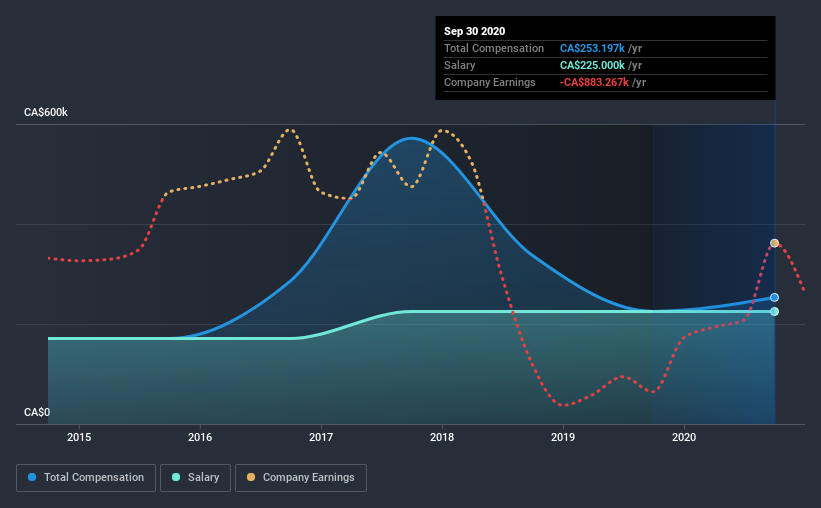Click the teal Salary data point marker
The width and height of the screenshot is (821, 508).
coord(774,312)
